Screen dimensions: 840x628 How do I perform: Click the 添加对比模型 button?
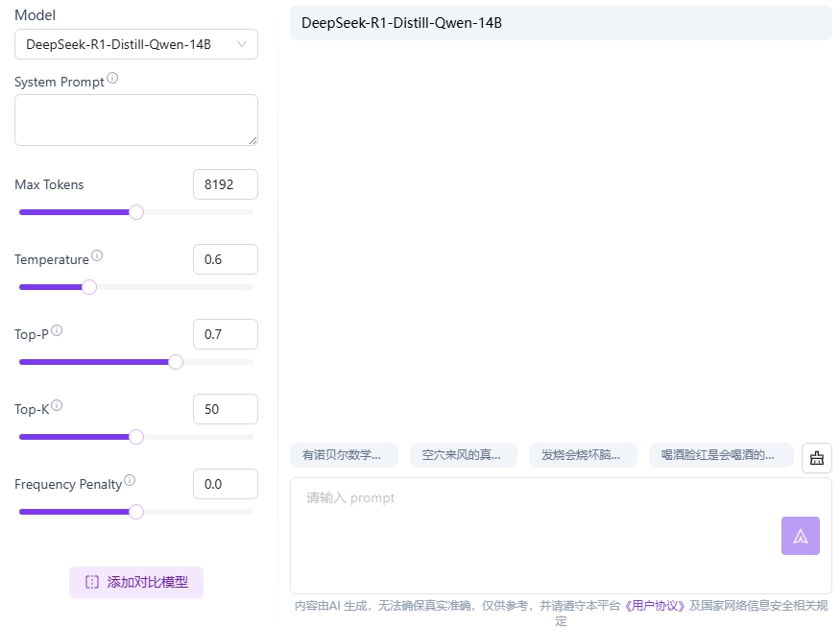[x=135, y=583]
